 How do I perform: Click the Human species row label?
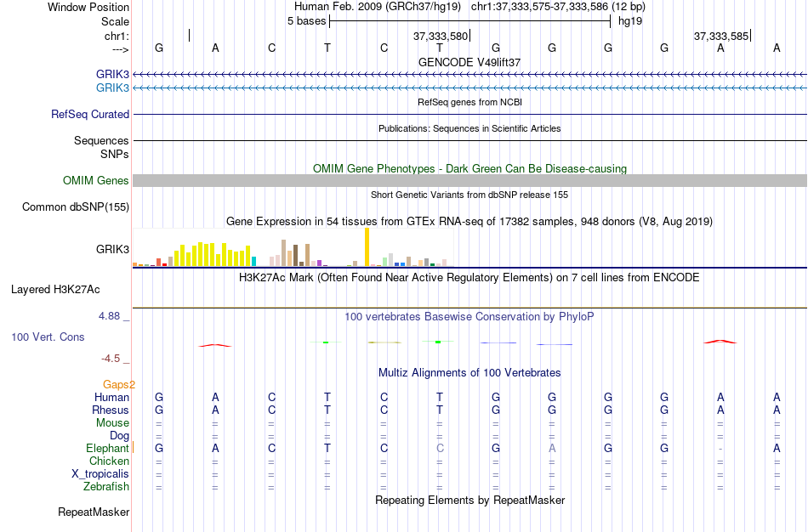(111, 397)
